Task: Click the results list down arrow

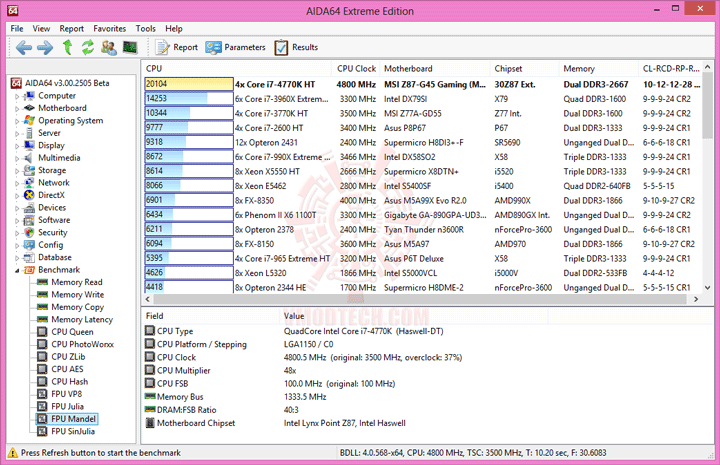Action: [x=708, y=288]
